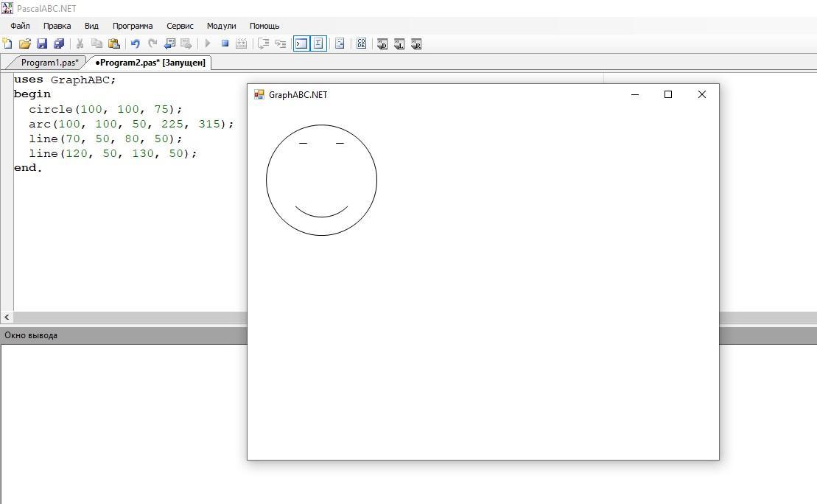Click the L local-variables window icon

click(x=399, y=44)
